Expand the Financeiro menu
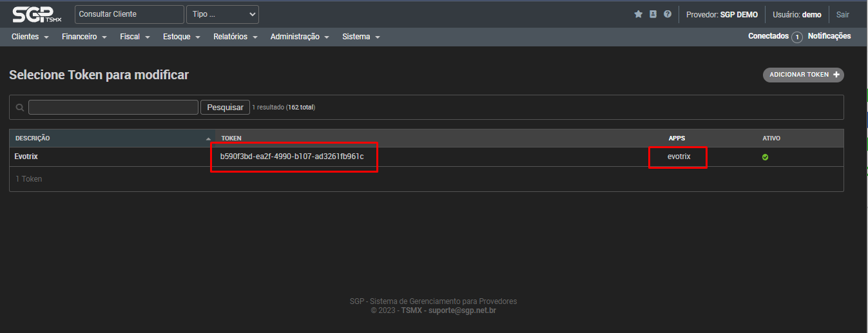 (x=84, y=37)
